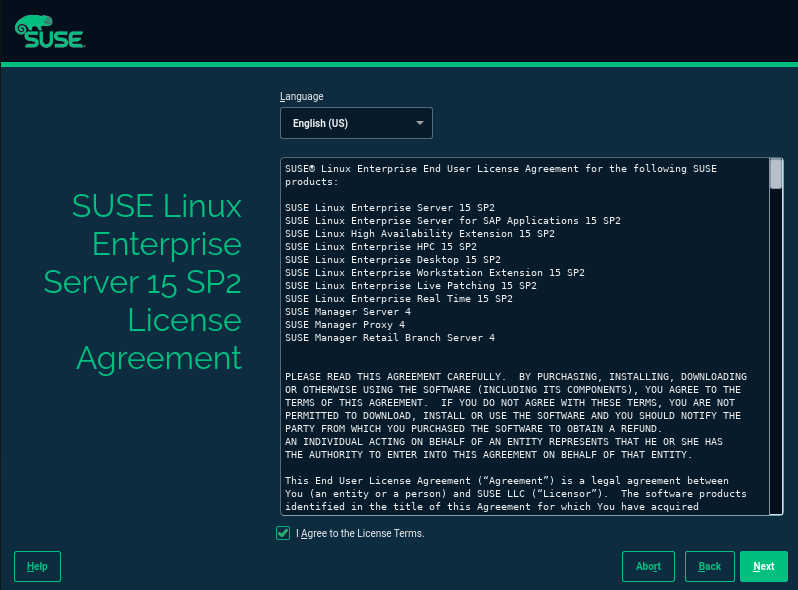
Task: Click the SUSE chameleon logo
Action: point(49,32)
